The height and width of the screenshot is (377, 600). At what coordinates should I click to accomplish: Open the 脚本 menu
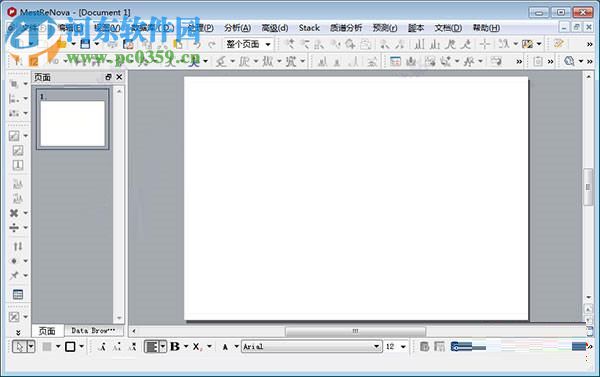[x=416, y=28]
